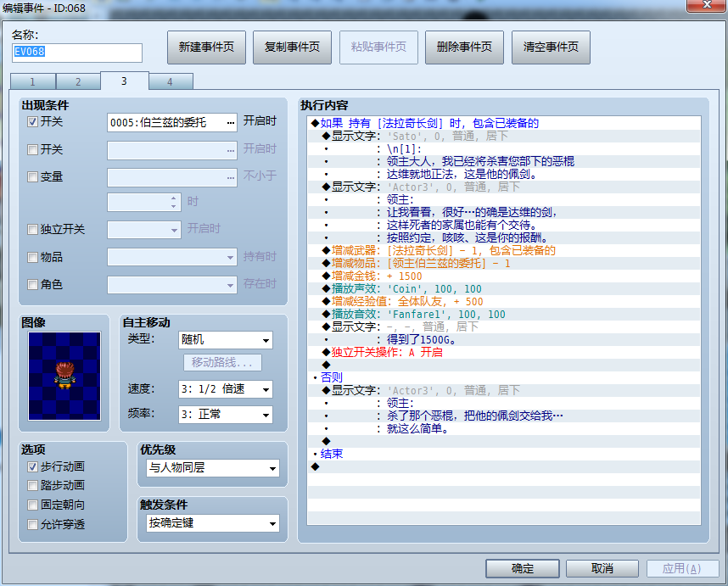Image resolution: width=728 pixels, height=586 pixels.
Task: Expand the 优先级 dropdown 与人物同层
Action: pyautogui.click(x=213, y=468)
